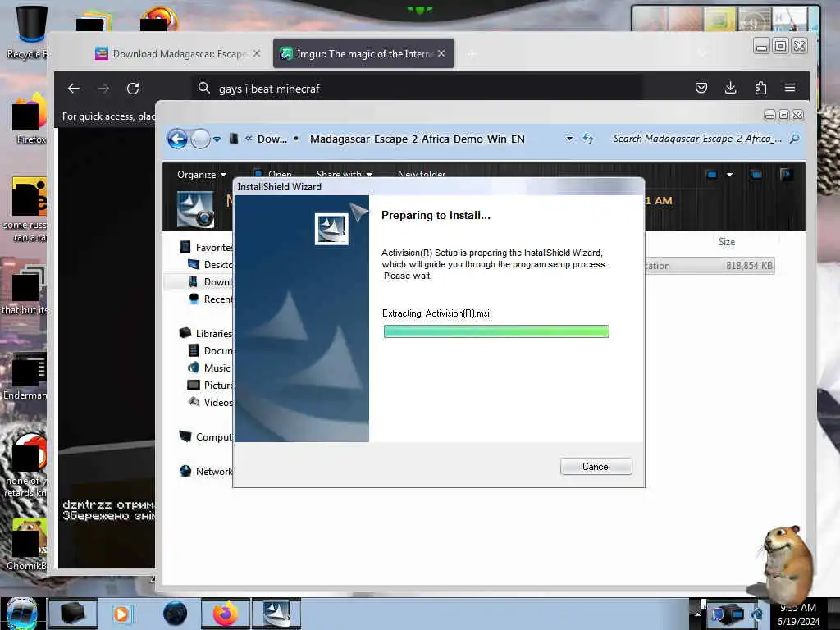This screenshot has width=840, height=630.
Task: Select the Madagascar-Escape-2-Africa_Demo_Win_EN breadcrumb
Action: tap(418, 139)
